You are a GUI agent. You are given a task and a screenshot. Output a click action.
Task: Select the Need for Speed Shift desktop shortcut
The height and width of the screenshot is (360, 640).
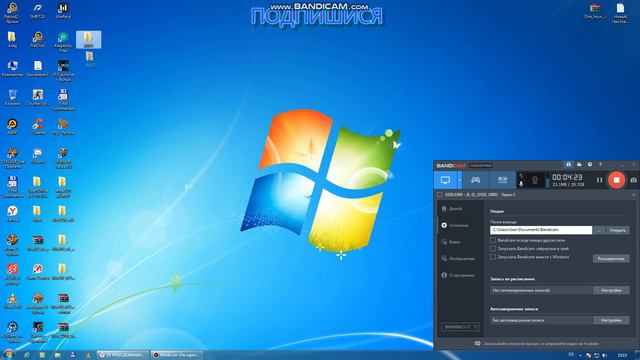click(x=38, y=11)
